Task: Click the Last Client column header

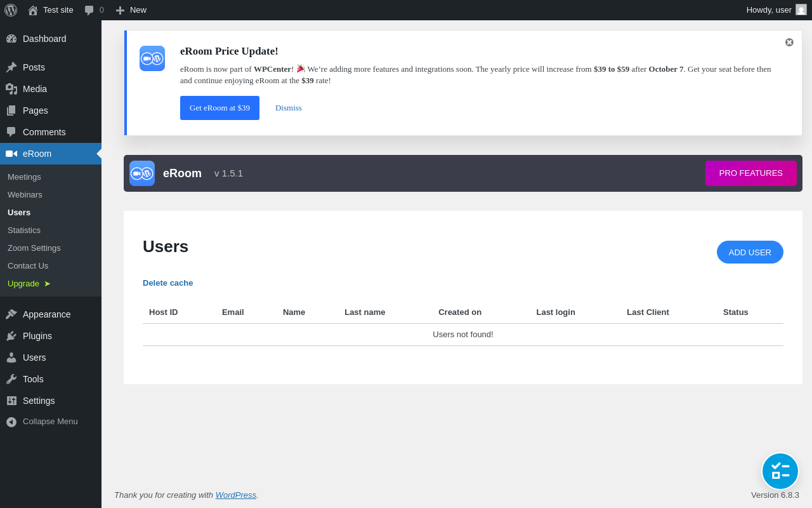Action: coord(648,312)
